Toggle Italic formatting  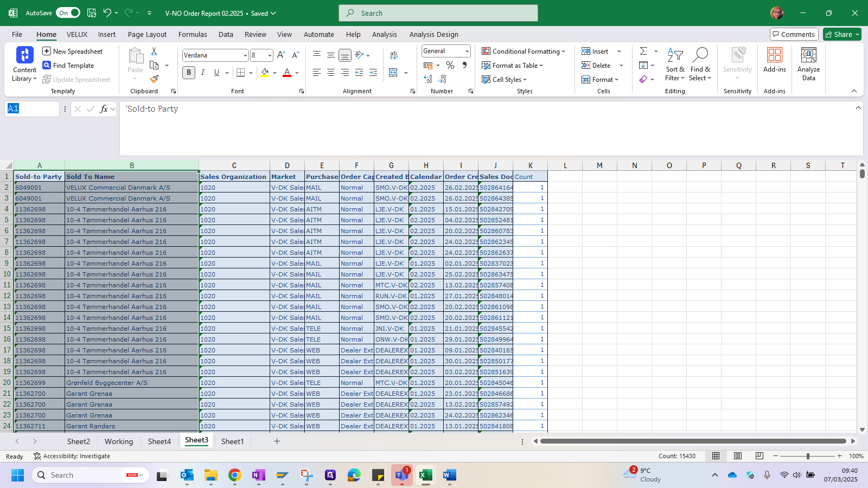click(203, 72)
